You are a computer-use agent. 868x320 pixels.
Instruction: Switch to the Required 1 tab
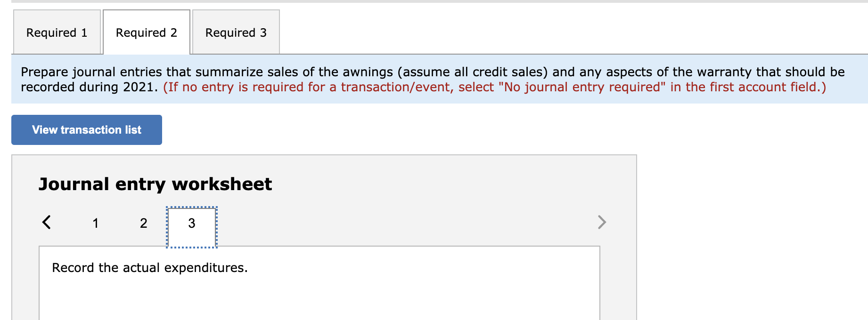(57, 32)
